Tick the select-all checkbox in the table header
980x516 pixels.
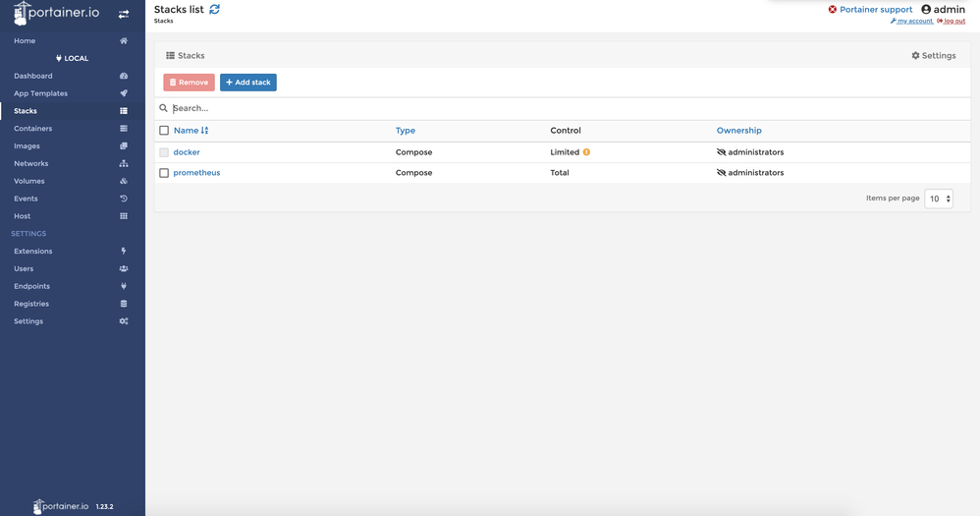(x=164, y=130)
